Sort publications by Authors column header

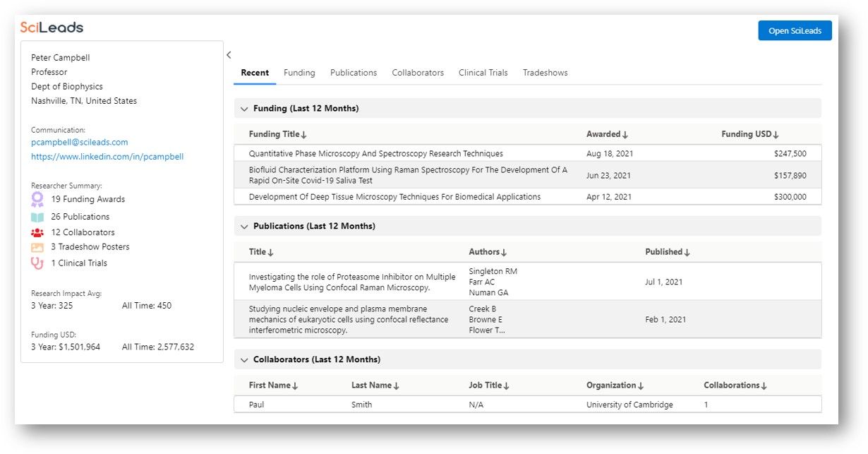pyautogui.click(x=488, y=252)
